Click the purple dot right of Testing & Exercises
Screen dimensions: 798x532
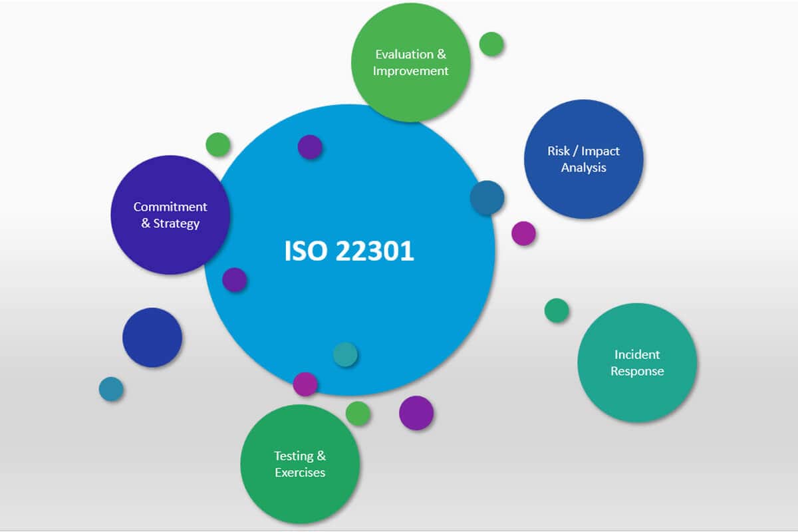point(414,413)
